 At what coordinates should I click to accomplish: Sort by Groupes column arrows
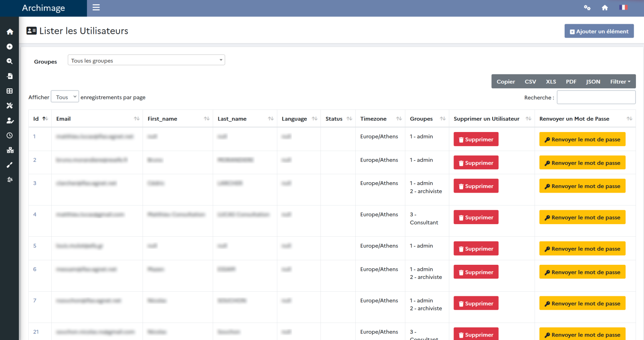pyautogui.click(x=443, y=119)
